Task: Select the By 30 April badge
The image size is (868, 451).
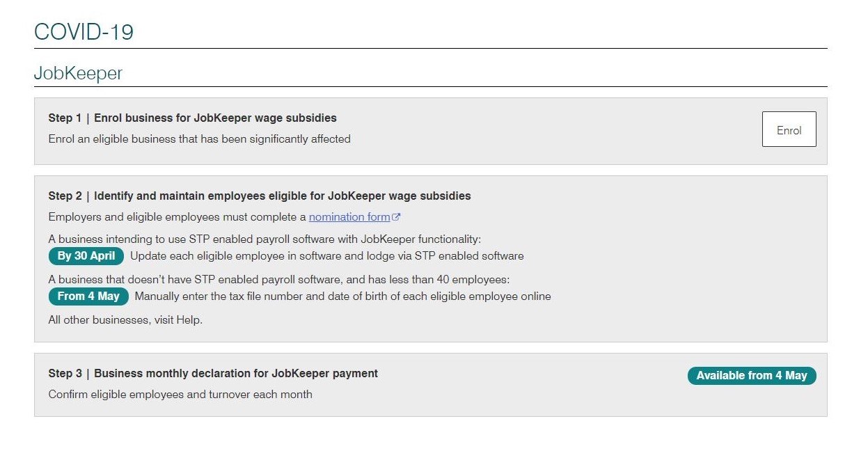Action: click(x=86, y=255)
